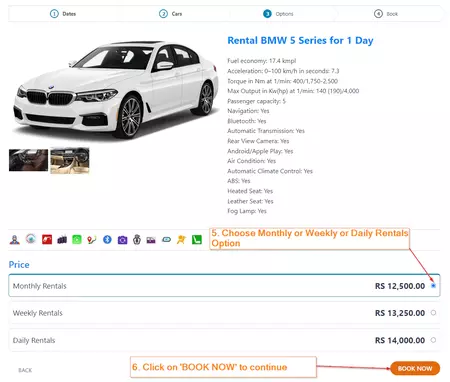
Task: Click the 'Daily Rentals' label
Action: [x=34, y=340]
